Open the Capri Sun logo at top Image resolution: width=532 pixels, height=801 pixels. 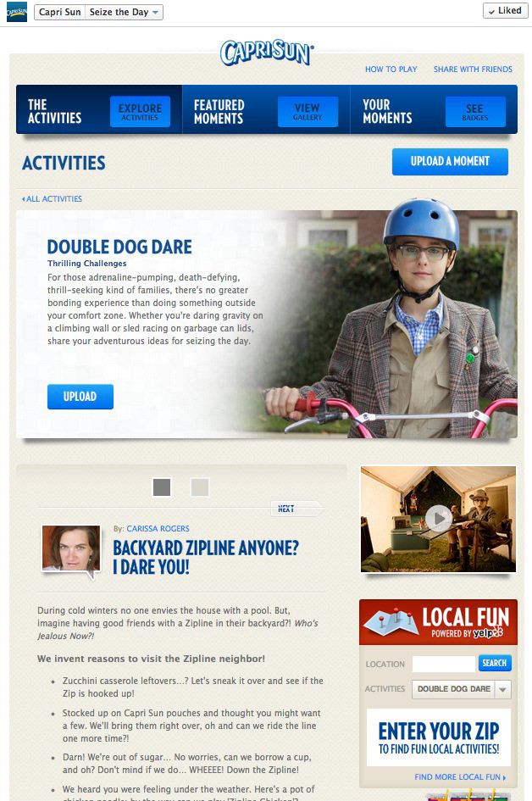coord(267,53)
